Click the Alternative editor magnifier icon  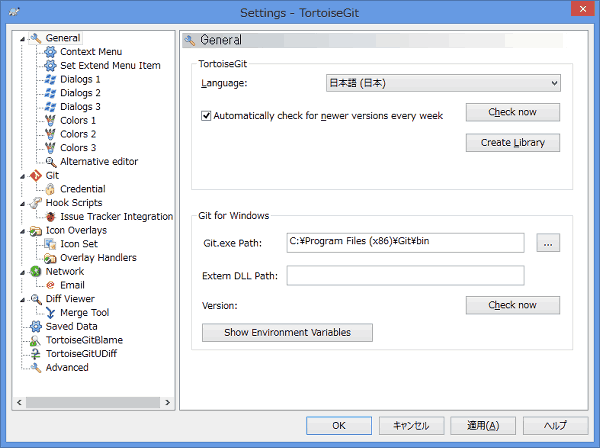(x=51, y=162)
